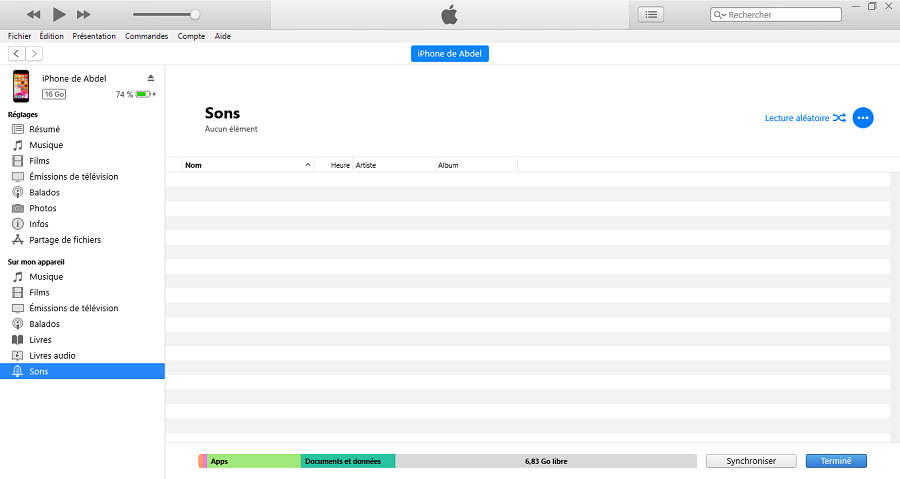This screenshot has height=479, width=900.
Task: Open the Commandes menu
Action: (x=146, y=36)
